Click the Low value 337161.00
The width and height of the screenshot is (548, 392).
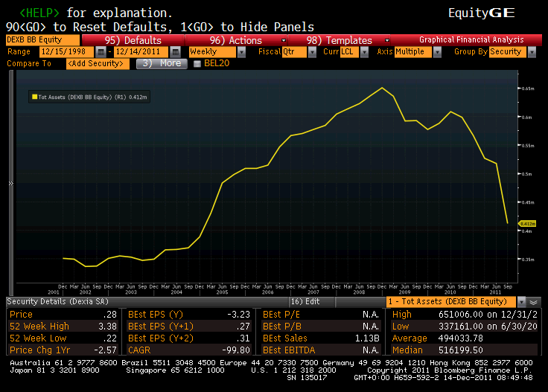pos(461,327)
